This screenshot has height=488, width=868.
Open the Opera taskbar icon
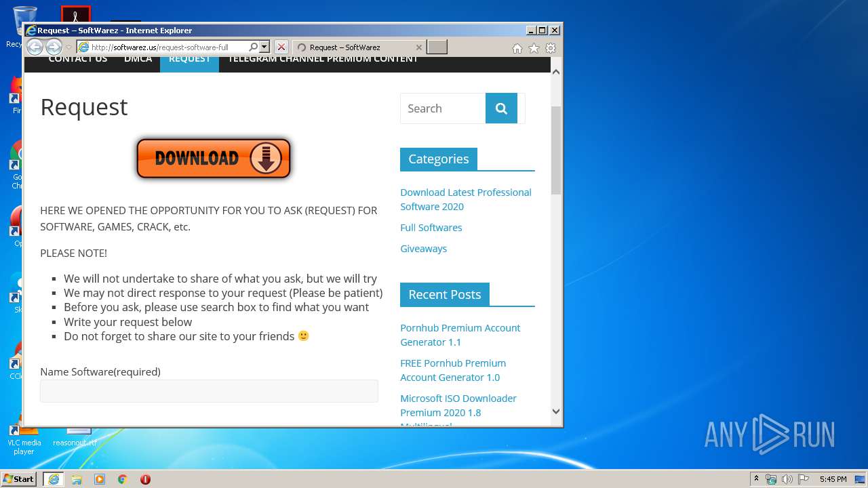[x=145, y=479]
